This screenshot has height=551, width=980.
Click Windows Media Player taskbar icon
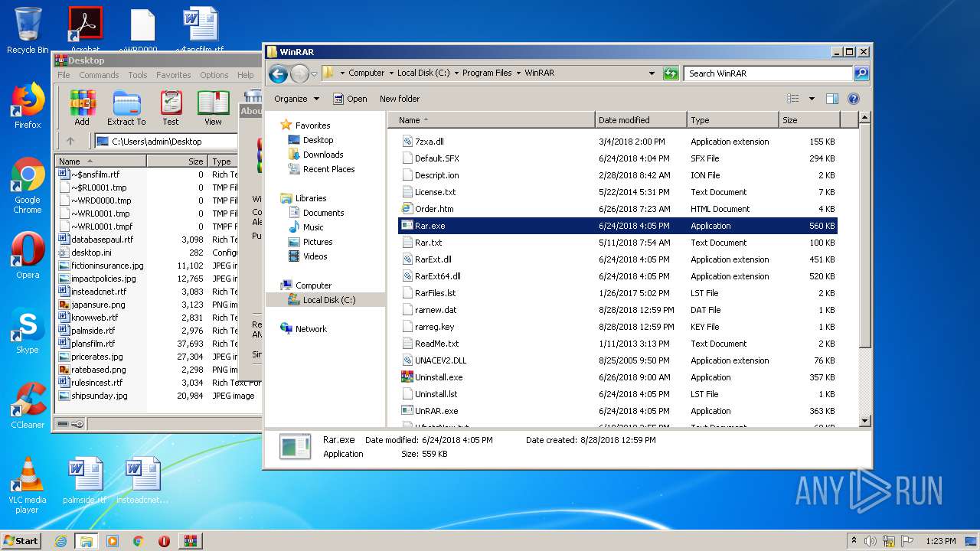(113, 541)
